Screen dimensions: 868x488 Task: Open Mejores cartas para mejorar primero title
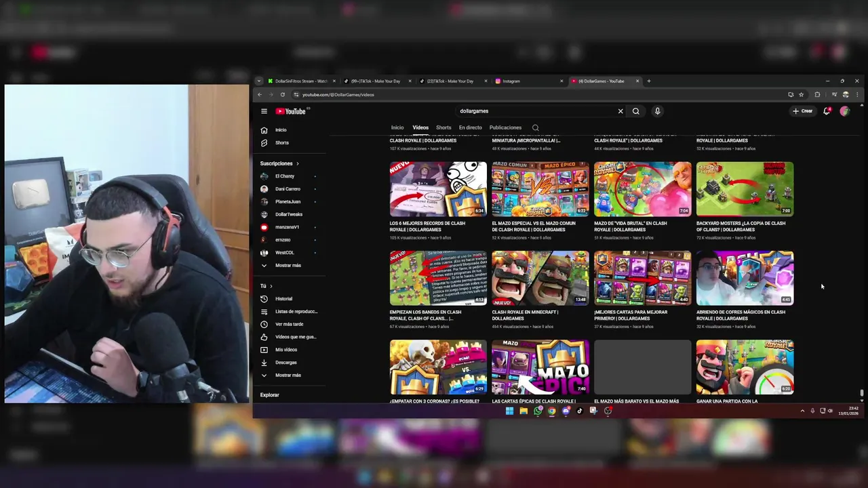(631, 315)
